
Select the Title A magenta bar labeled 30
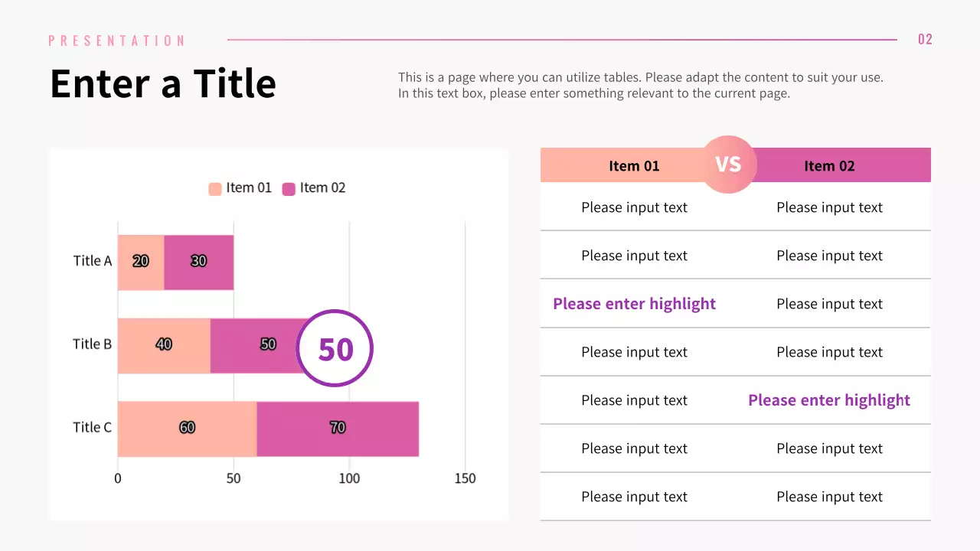coord(199,262)
